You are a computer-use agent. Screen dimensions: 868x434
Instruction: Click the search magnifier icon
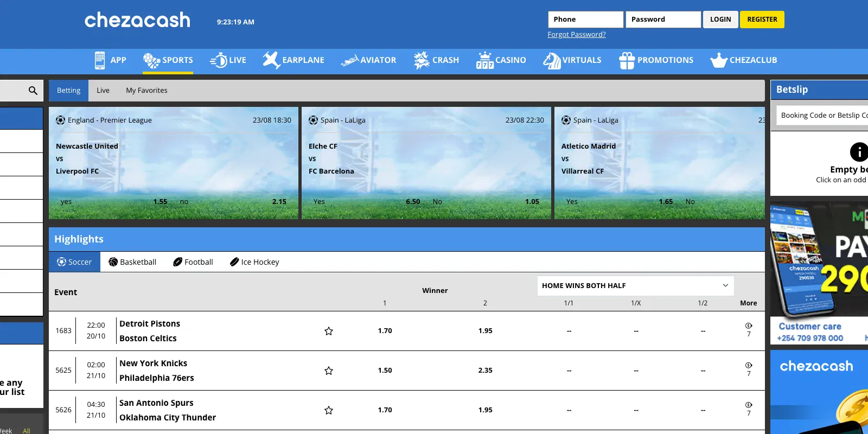click(33, 91)
